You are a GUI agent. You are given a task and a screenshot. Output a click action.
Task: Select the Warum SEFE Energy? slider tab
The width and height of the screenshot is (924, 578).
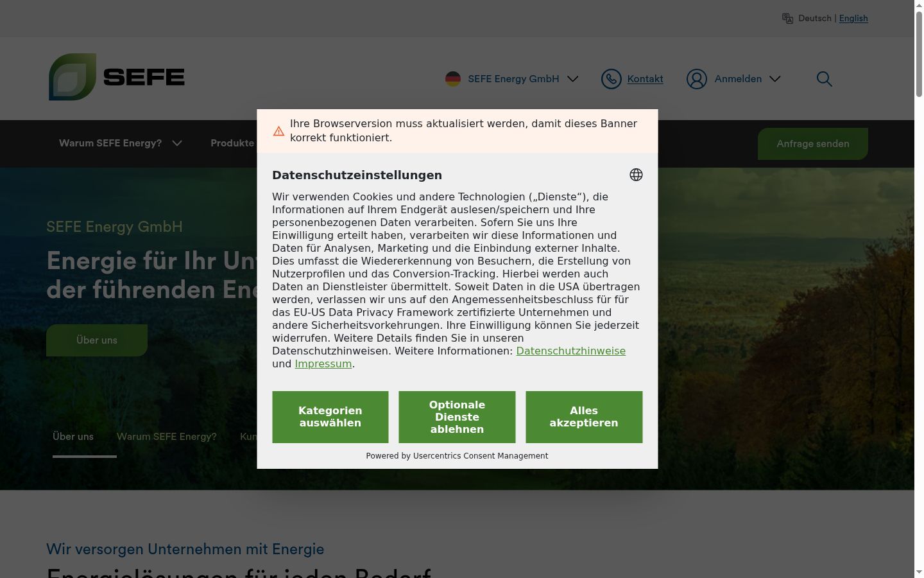pyautogui.click(x=167, y=437)
